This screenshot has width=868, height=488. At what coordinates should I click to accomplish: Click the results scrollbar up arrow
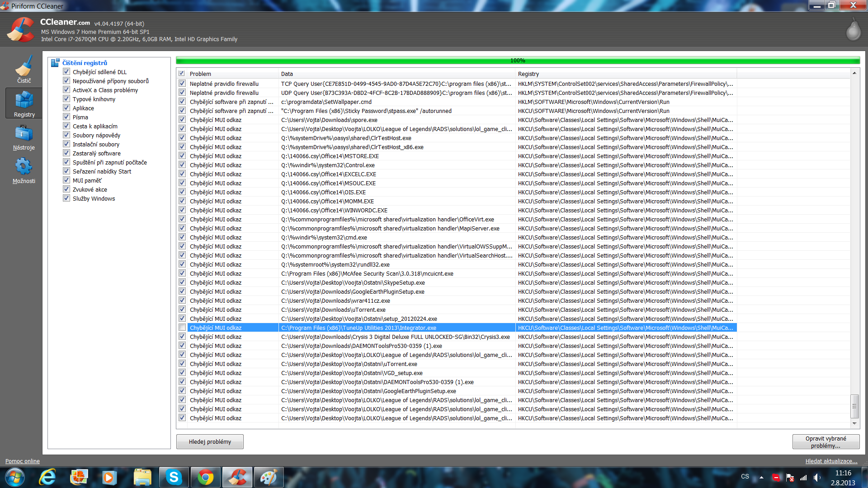pos(854,73)
